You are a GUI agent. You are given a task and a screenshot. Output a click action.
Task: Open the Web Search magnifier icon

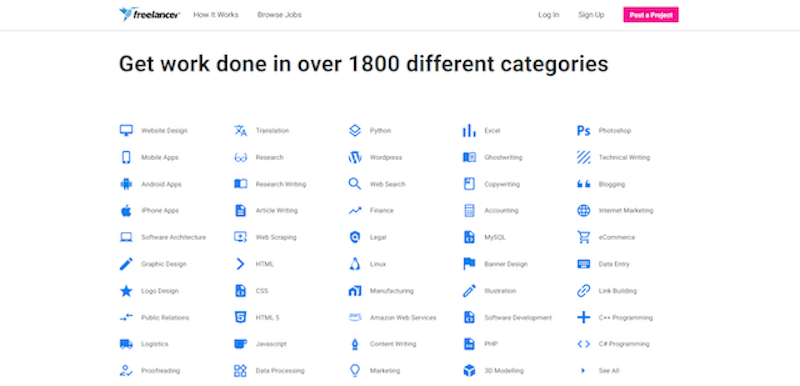pos(355,184)
